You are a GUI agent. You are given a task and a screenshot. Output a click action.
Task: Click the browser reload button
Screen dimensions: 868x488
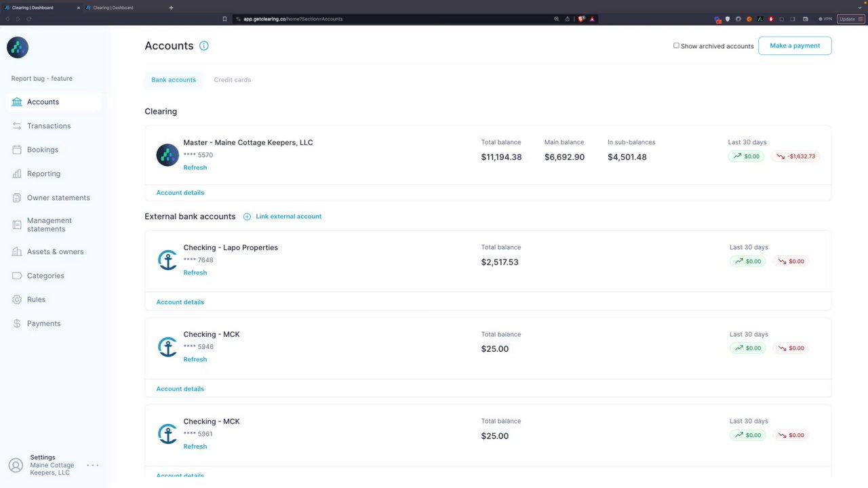click(29, 19)
